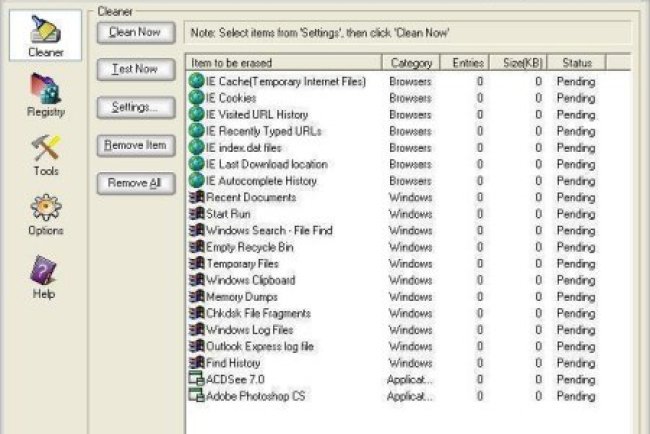Open the Options gear icon
This screenshot has width=650, height=434.
(46, 207)
